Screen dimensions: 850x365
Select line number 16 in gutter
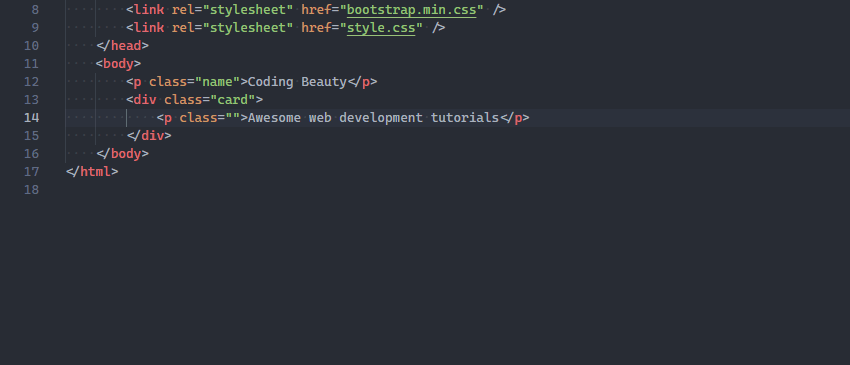31,153
